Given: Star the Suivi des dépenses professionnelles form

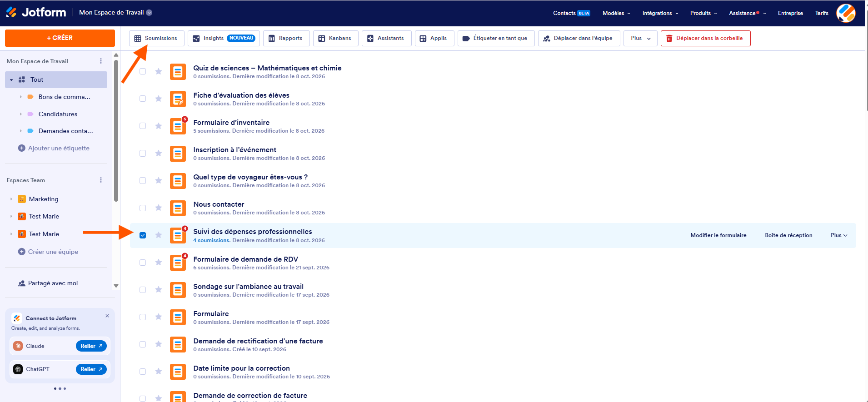Looking at the screenshot, I should [x=158, y=235].
